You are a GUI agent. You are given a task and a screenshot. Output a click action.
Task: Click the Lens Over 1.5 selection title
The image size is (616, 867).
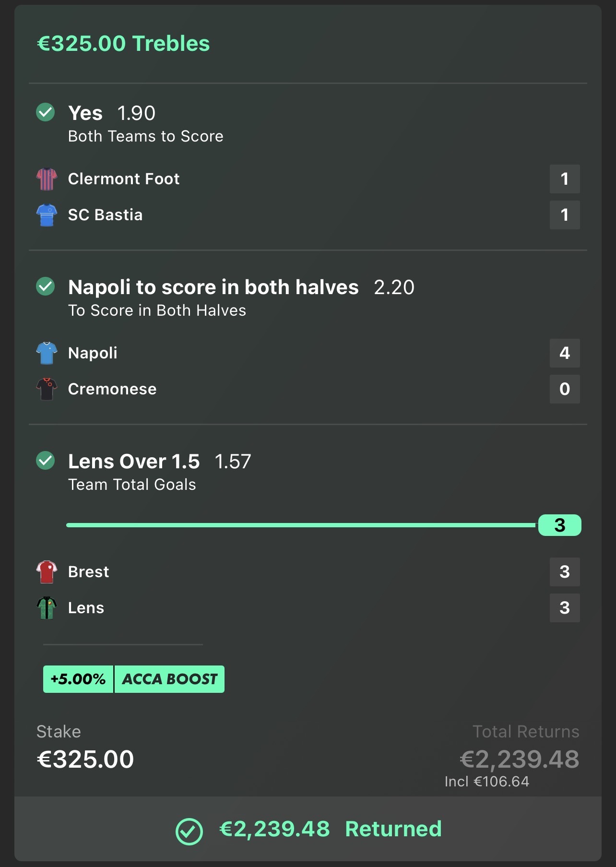[x=134, y=462]
